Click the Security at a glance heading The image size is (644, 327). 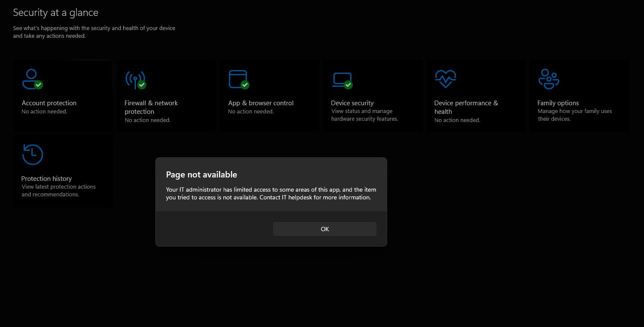pyautogui.click(x=55, y=12)
